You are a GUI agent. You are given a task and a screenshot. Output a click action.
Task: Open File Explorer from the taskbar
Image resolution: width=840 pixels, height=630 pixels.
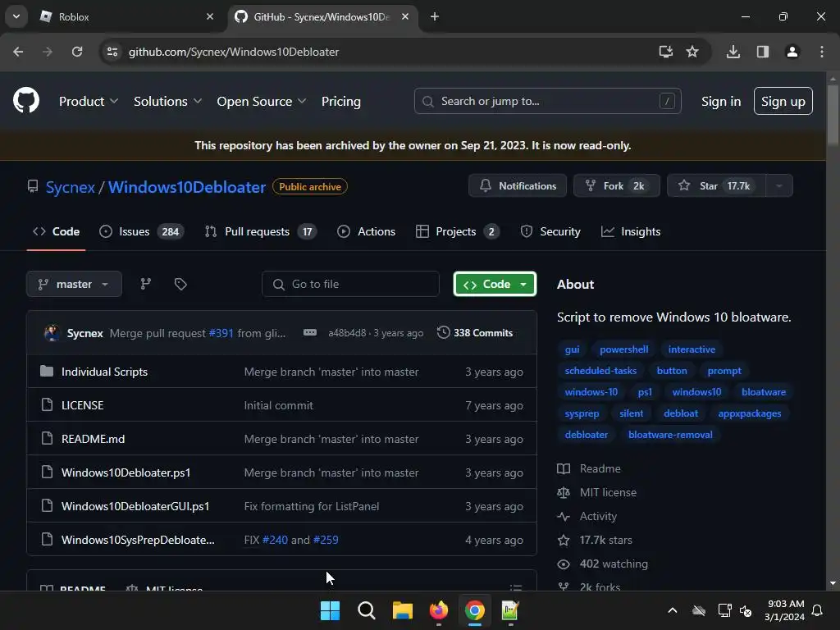(x=402, y=610)
